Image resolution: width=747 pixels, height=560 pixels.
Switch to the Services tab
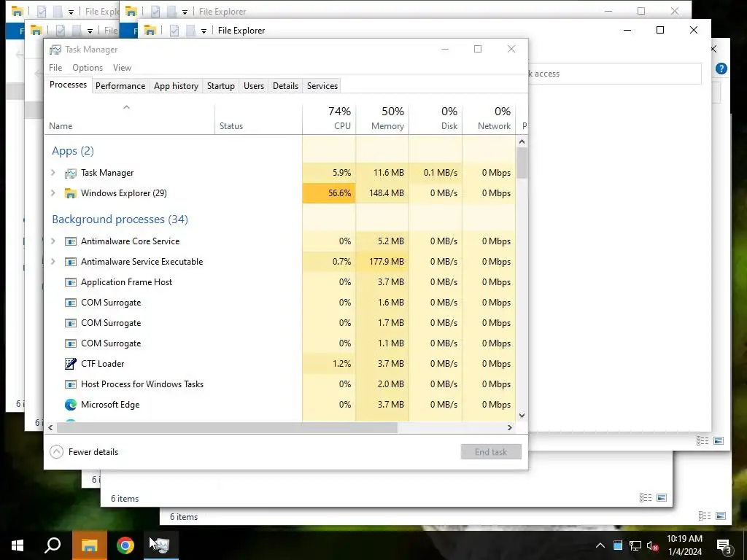point(322,86)
